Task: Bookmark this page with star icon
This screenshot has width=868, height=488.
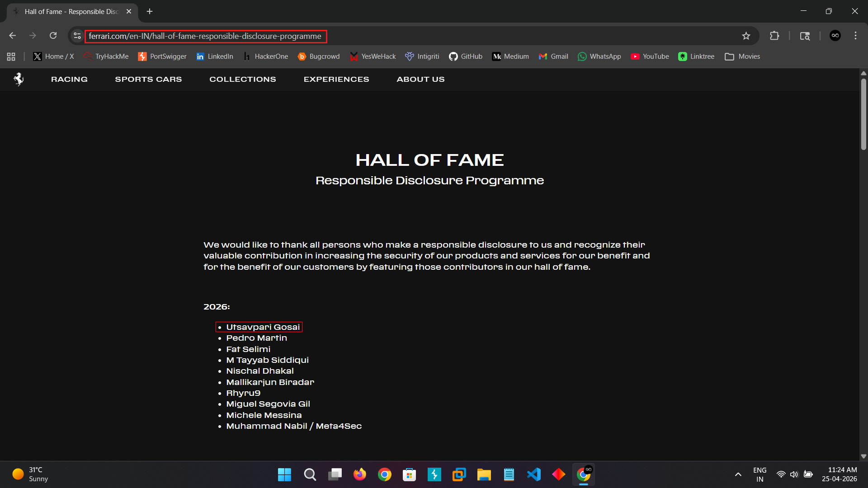Action: [x=746, y=36]
